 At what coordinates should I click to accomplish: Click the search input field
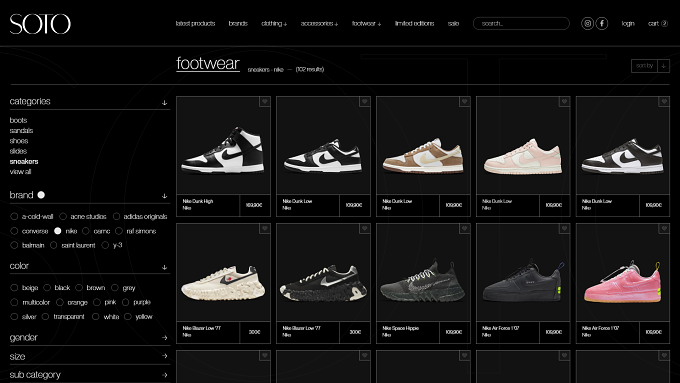point(521,23)
